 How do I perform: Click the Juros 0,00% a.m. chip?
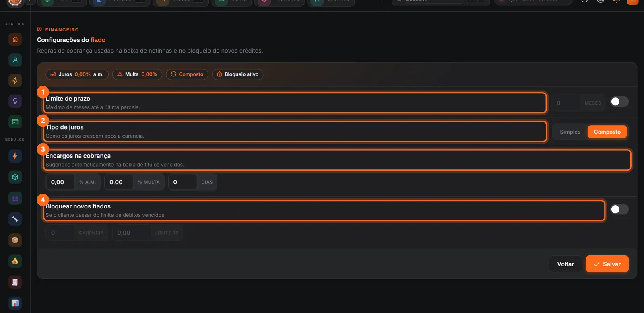coord(77,74)
